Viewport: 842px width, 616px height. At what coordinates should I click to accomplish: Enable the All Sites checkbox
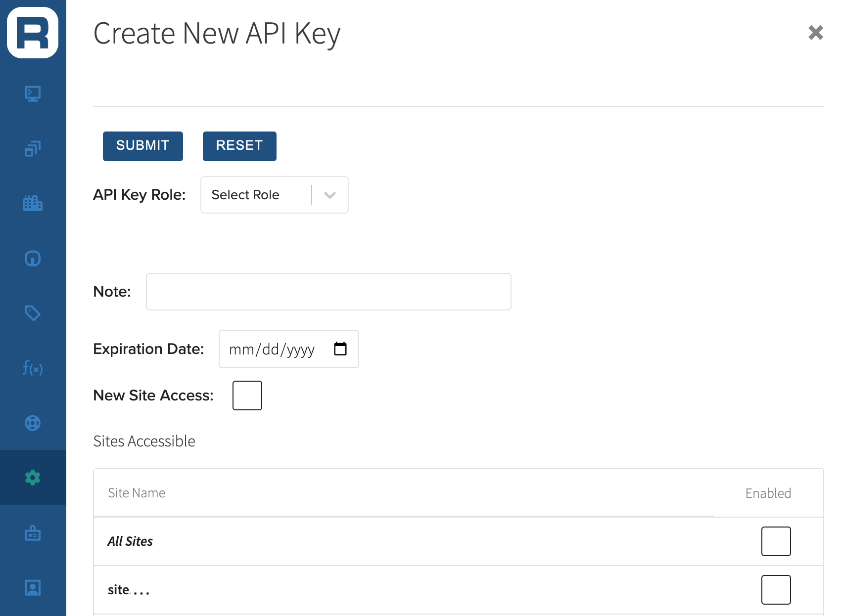pos(776,541)
